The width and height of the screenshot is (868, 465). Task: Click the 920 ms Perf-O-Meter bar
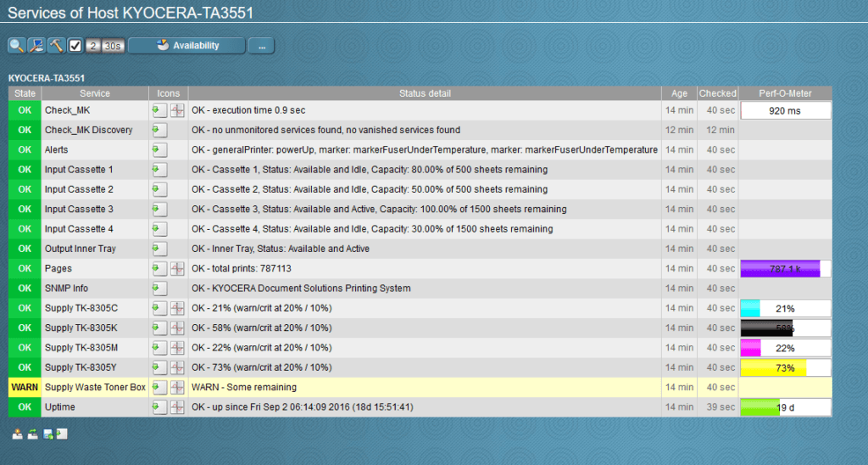tap(786, 110)
